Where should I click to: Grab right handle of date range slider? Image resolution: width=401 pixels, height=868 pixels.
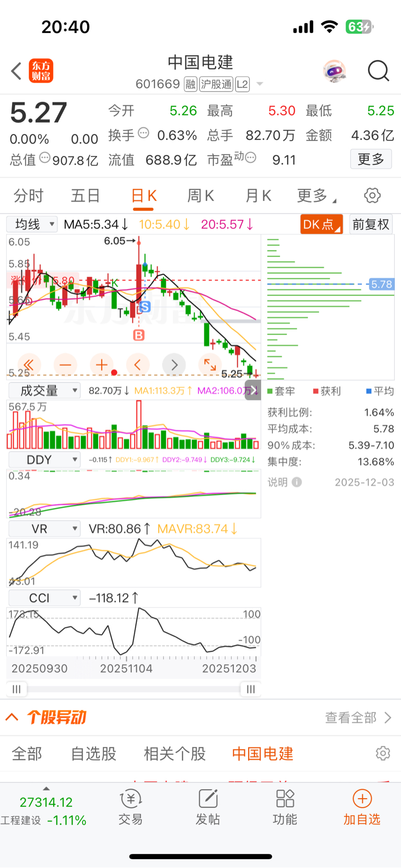[x=251, y=689]
